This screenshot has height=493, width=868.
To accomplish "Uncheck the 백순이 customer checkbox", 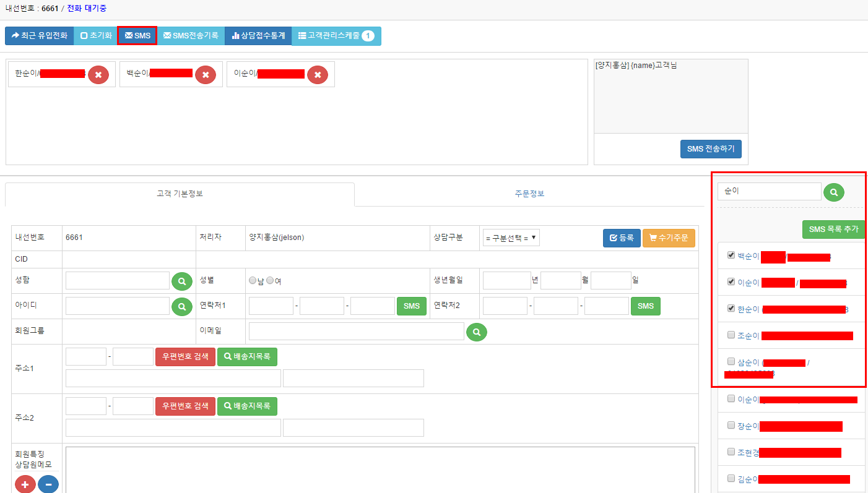I will click(x=731, y=255).
